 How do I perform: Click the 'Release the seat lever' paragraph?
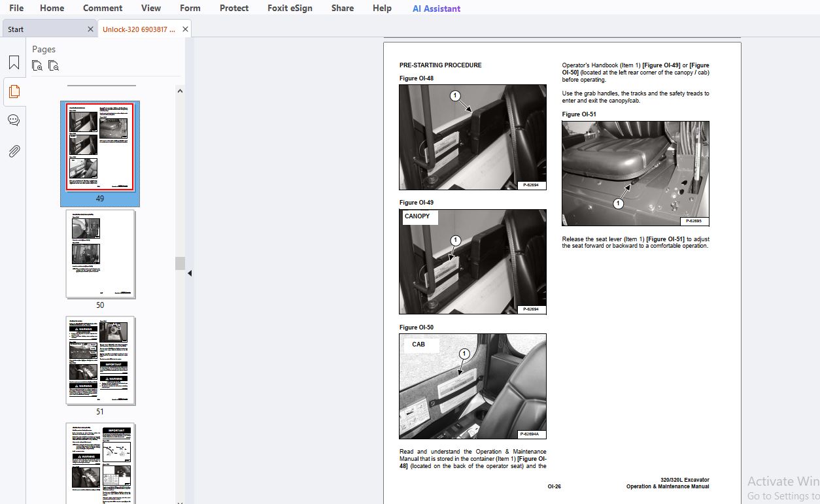point(636,243)
